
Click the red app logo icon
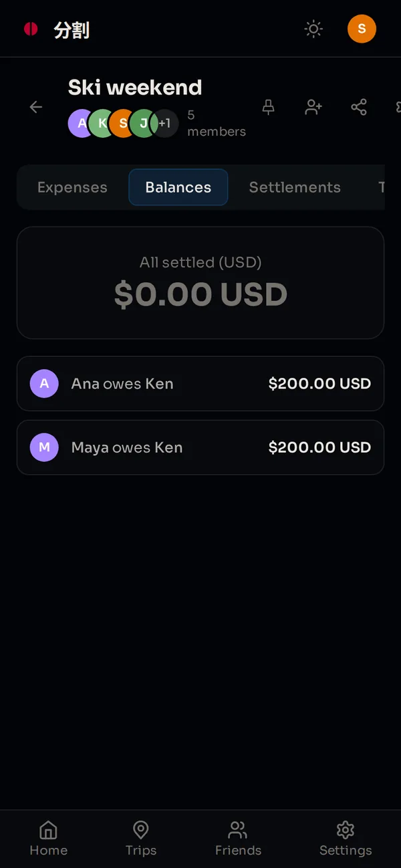coord(31,29)
